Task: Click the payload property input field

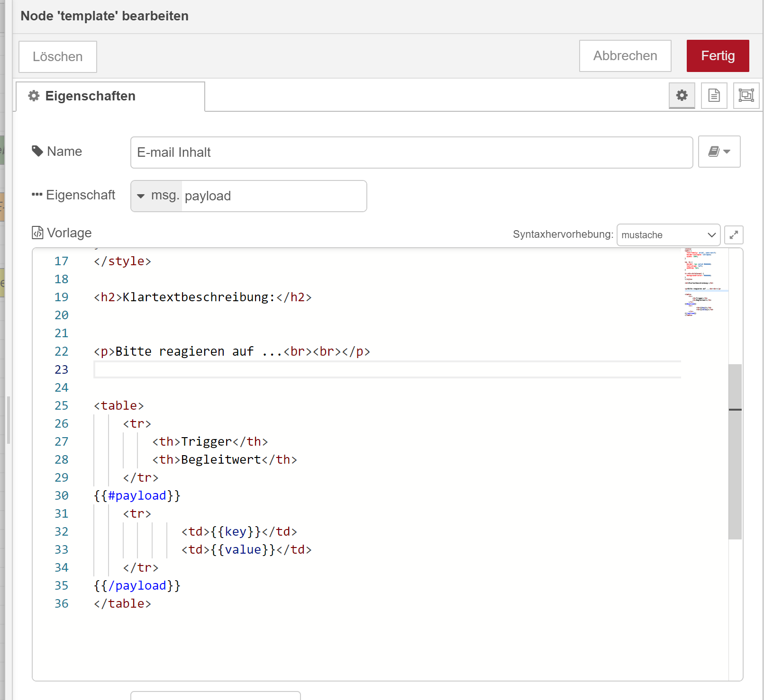Action: pos(274,196)
